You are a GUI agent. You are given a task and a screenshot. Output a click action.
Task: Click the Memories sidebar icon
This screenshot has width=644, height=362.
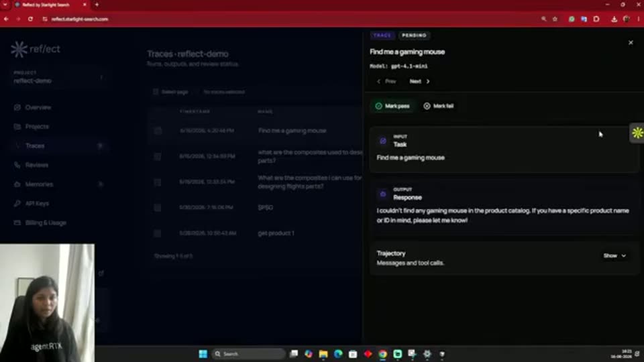click(17, 184)
